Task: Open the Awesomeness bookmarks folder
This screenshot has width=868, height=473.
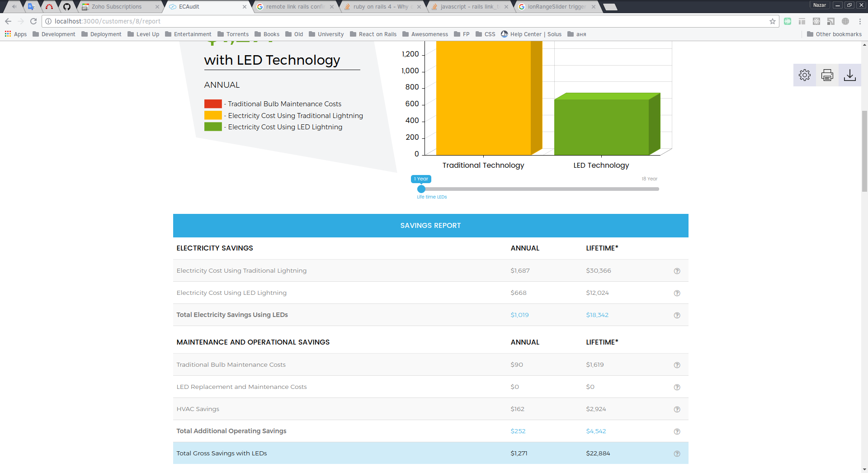Action: (x=425, y=34)
